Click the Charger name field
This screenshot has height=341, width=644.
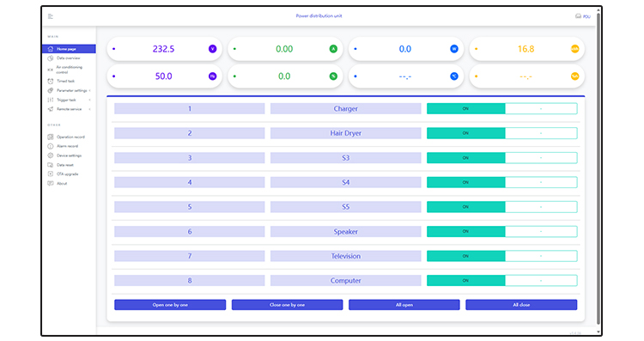coord(345,108)
